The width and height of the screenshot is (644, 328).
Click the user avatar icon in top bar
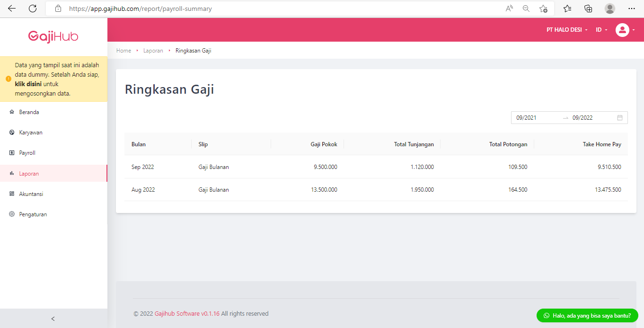point(622,30)
